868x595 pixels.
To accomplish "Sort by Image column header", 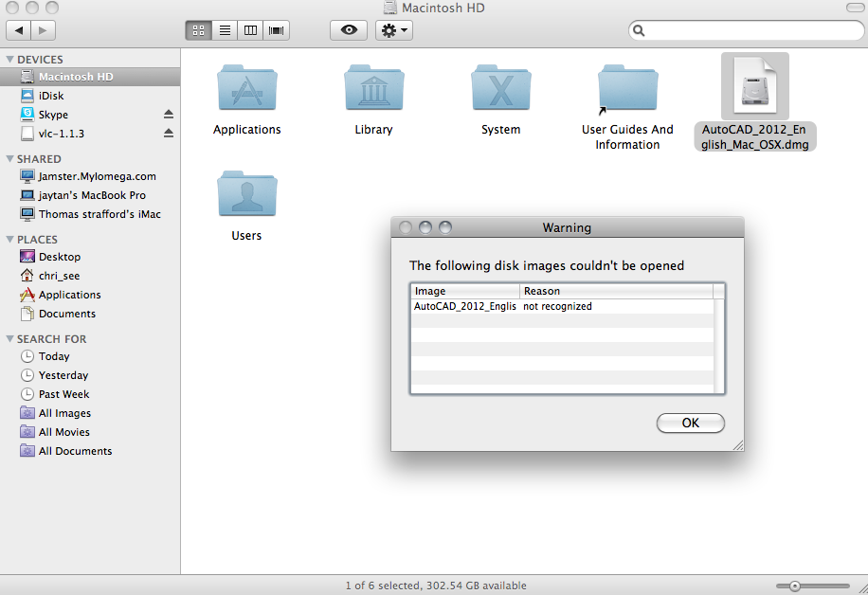I will tap(464, 291).
